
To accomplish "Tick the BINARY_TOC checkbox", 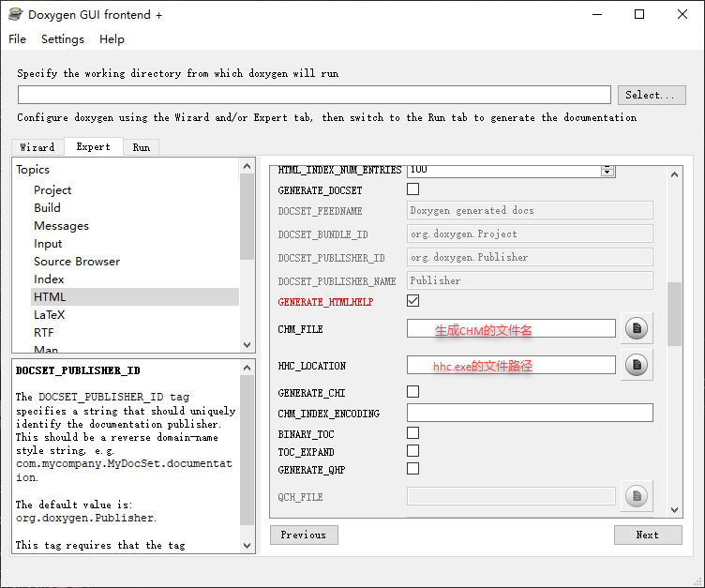I will [412, 432].
